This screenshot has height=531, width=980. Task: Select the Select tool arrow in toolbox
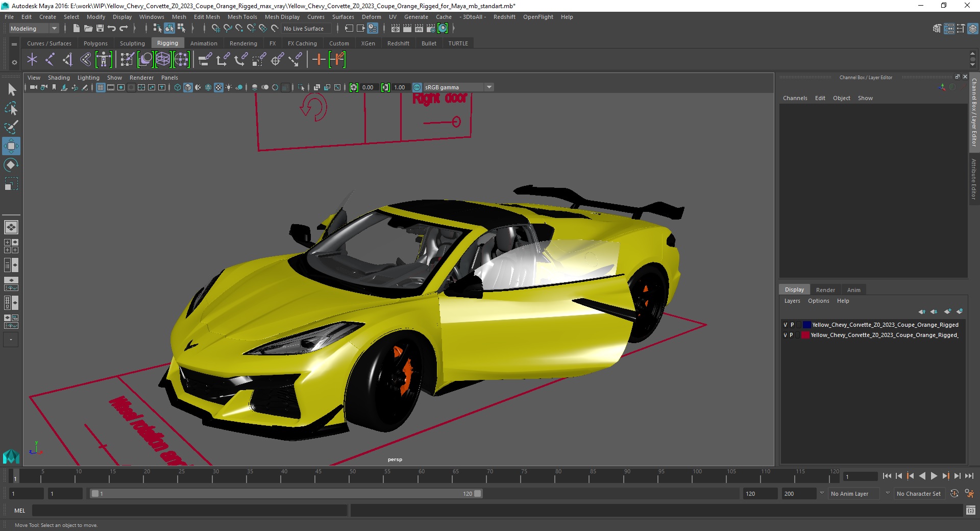[11, 90]
